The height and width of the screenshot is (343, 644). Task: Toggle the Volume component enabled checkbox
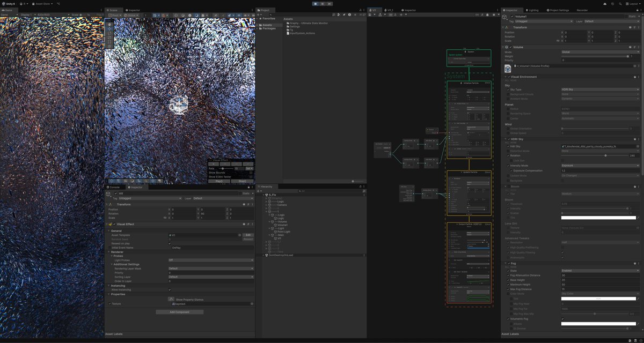(510, 47)
